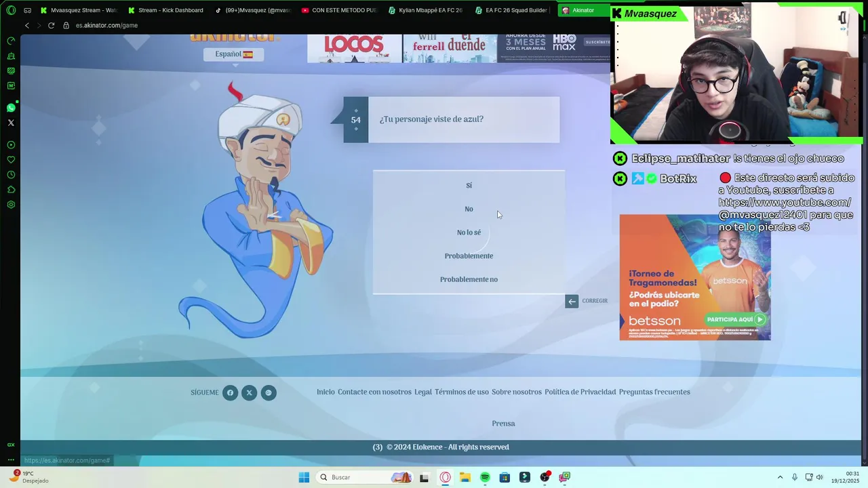868x488 pixels.
Task: Open the Opera GX menu logo icon
Action: 11,10
